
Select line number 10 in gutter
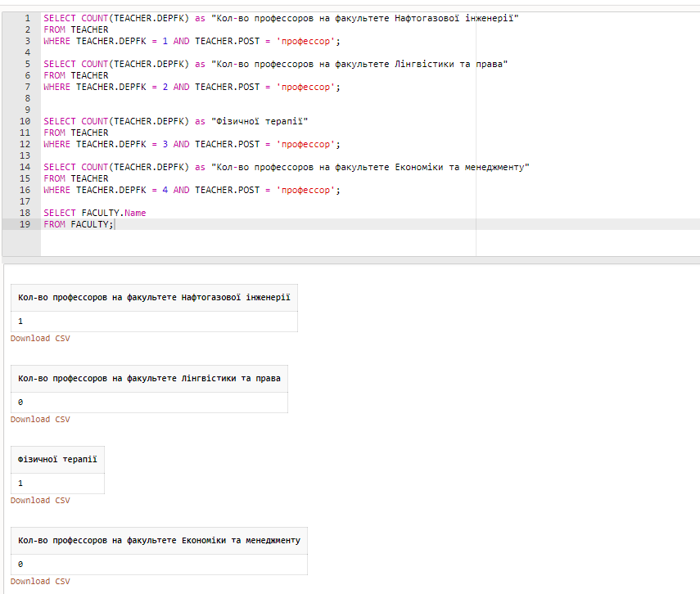pos(25,121)
